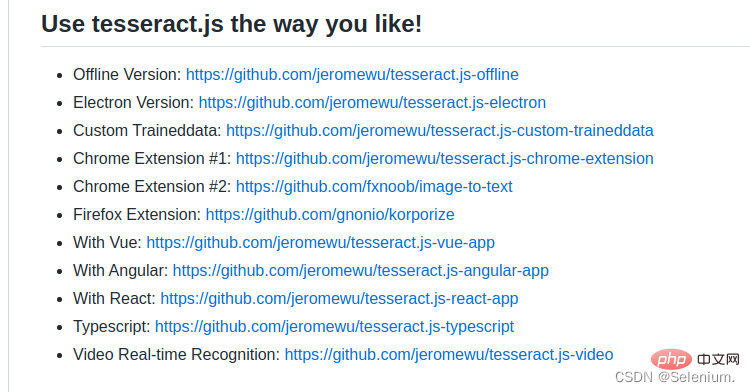Click the 'Video Real-time Recognition:' label
Image resolution: width=750 pixels, height=392 pixels.
(x=176, y=354)
